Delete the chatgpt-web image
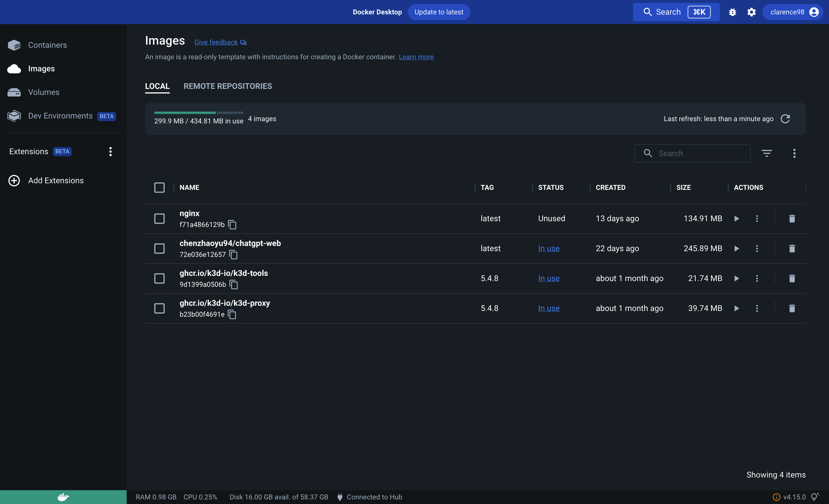 click(x=792, y=249)
